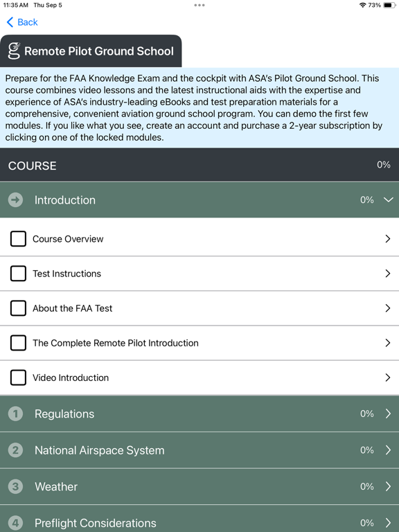
Task: Tick the Test Instructions checkbox
Action: (x=18, y=274)
